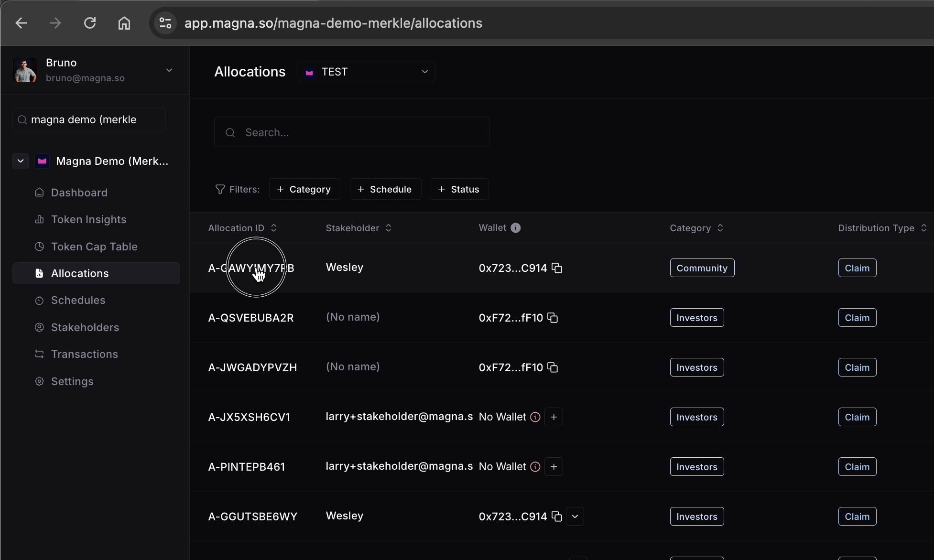Open the TEST token dropdown
Image resolution: width=934 pixels, height=560 pixels.
point(366,72)
